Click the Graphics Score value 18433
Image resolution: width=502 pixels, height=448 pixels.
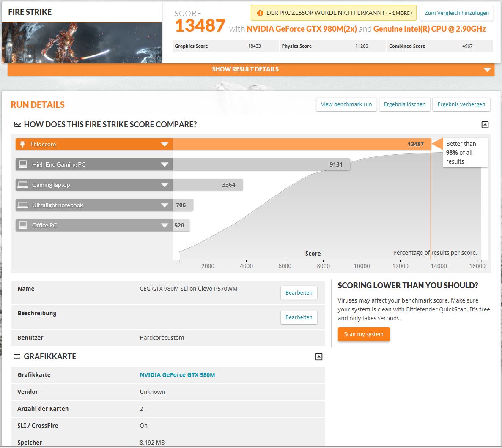coord(254,46)
